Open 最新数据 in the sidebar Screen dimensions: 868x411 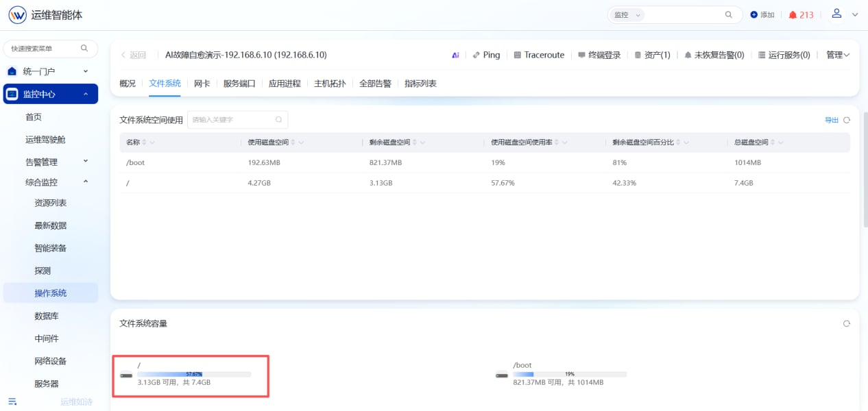51,225
